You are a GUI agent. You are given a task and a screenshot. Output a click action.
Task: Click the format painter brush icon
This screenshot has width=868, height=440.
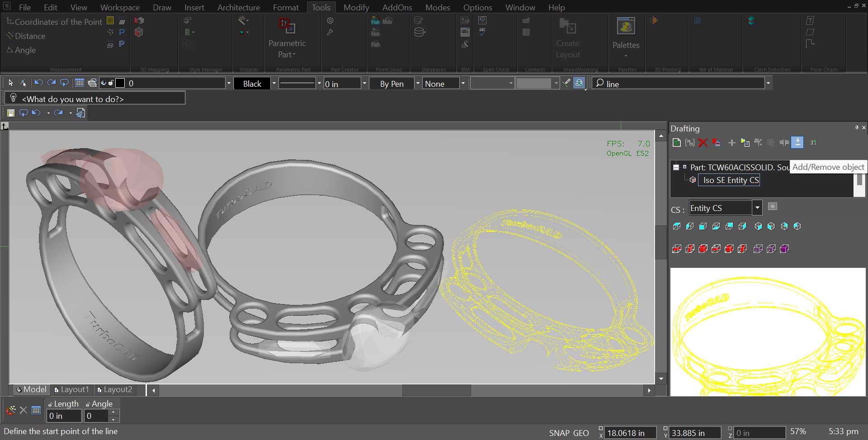(x=566, y=83)
